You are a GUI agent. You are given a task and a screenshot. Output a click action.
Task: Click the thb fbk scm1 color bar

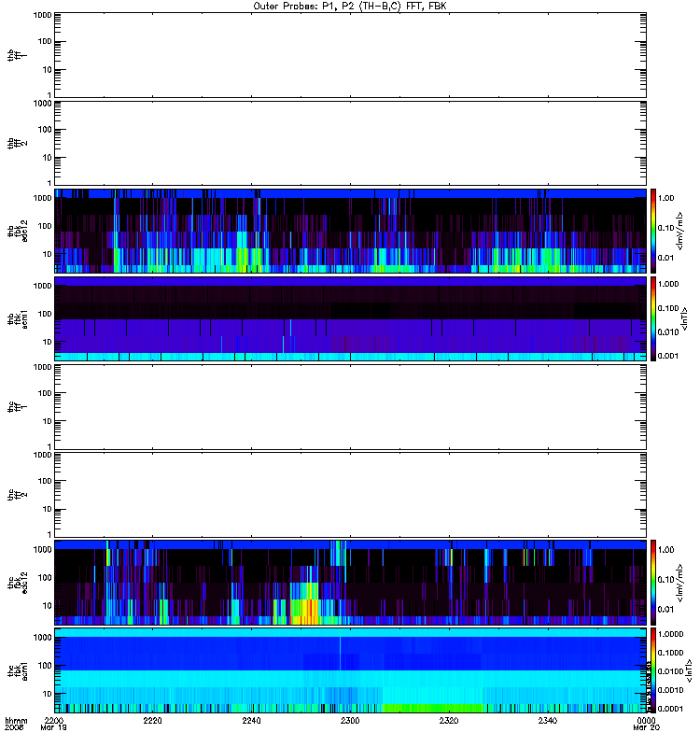(x=653, y=318)
